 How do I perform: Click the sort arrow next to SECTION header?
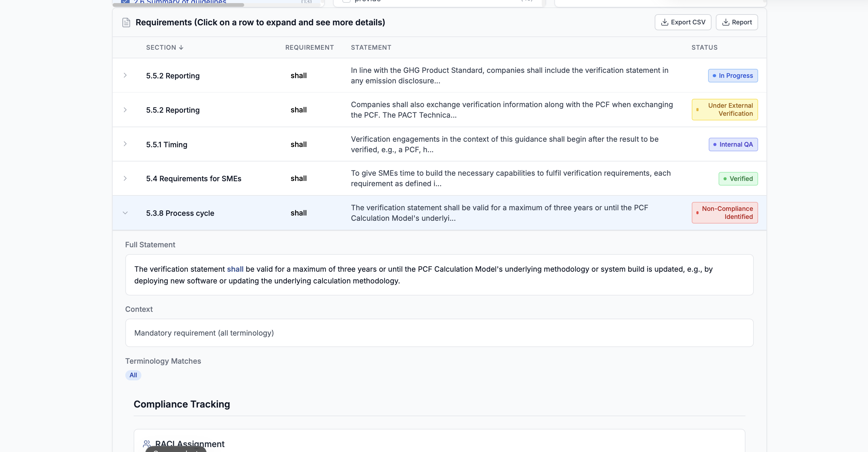click(x=181, y=47)
